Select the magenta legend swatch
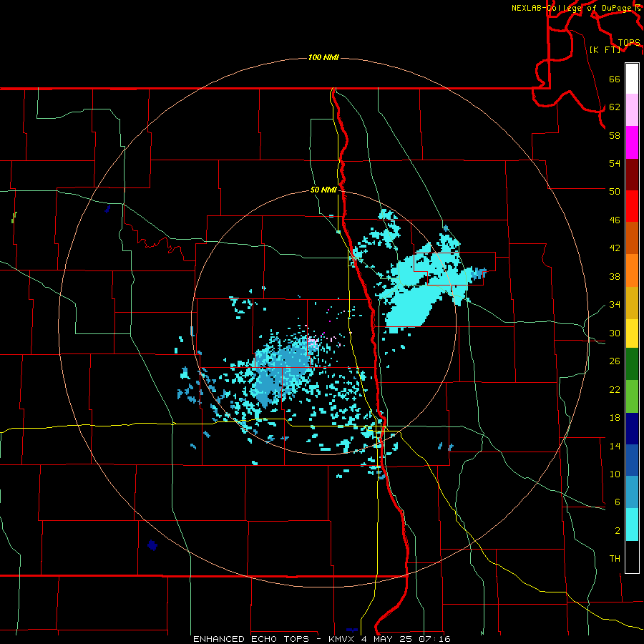The image size is (644, 644). [x=632, y=142]
